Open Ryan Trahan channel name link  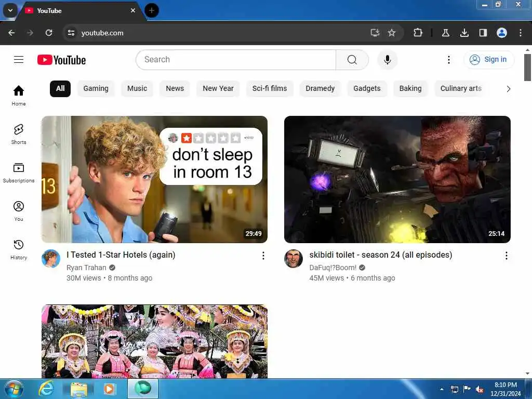pos(86,268)
